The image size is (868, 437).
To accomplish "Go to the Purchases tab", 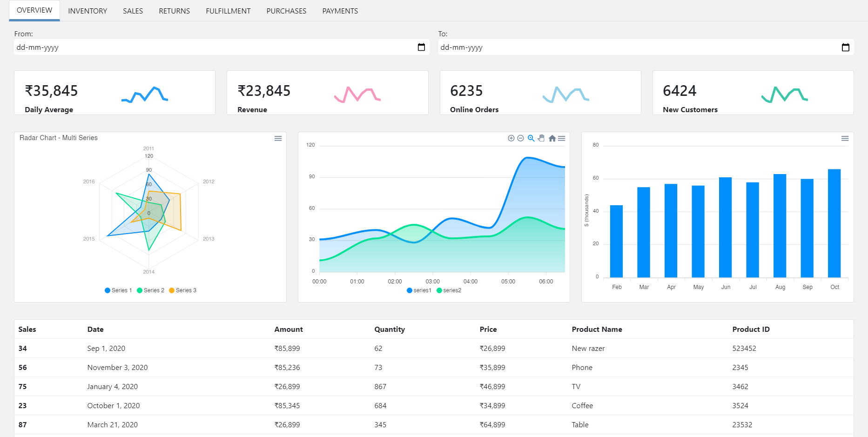I will coord(286,11).
